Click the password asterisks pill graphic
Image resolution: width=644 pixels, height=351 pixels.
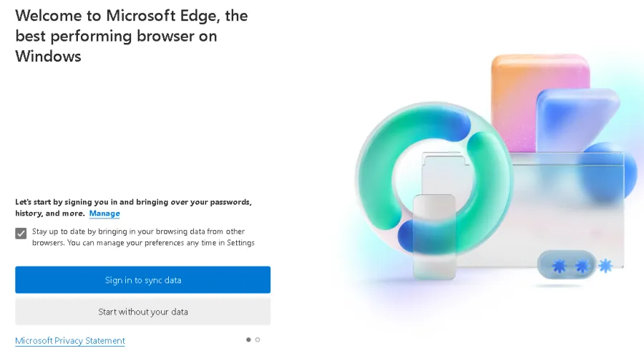point(567,266)
